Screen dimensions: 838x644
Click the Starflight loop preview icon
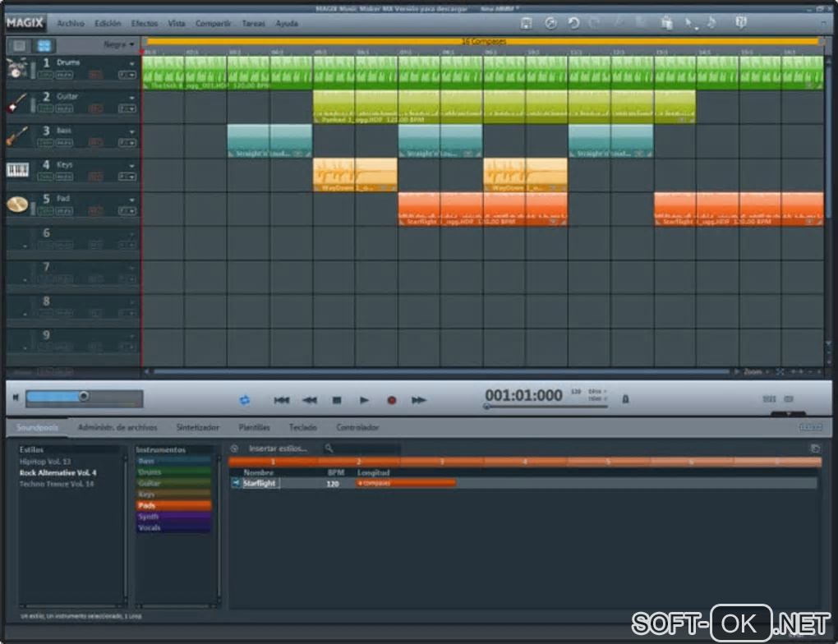click(236, 483)
